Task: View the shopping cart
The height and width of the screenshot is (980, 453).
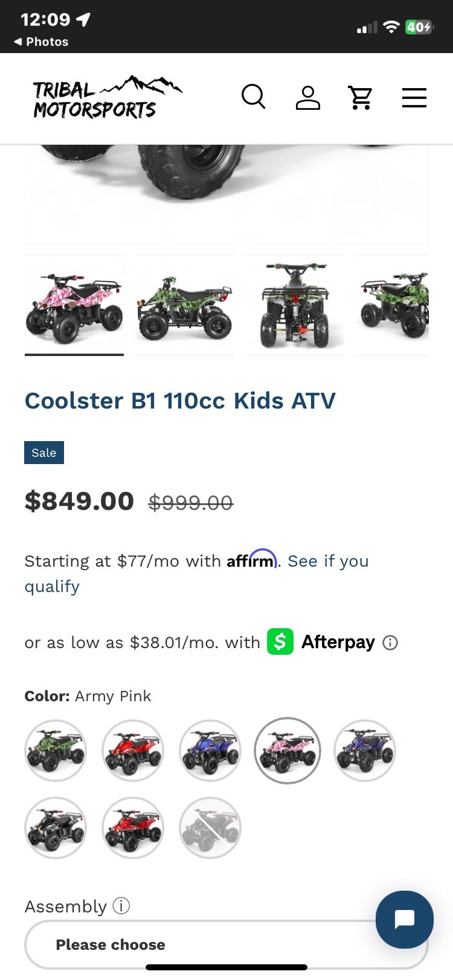Action: [x=361, y=97]
